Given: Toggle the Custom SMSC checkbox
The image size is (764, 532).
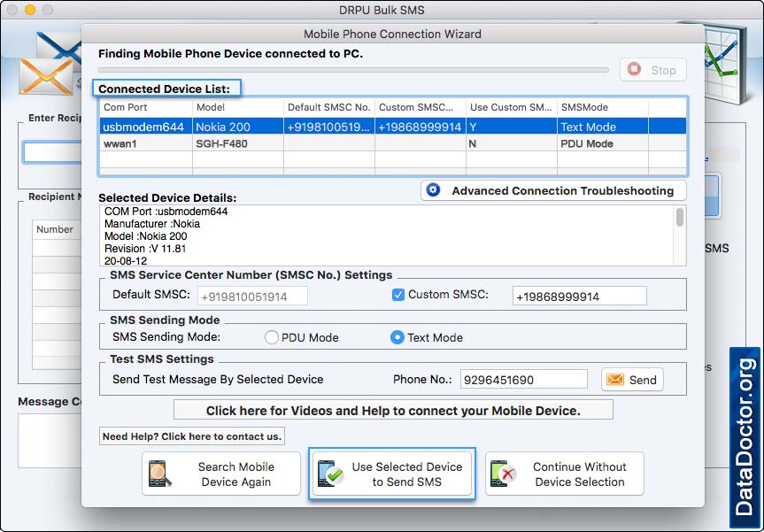Looking at the screenshot, I should point(398,295).
